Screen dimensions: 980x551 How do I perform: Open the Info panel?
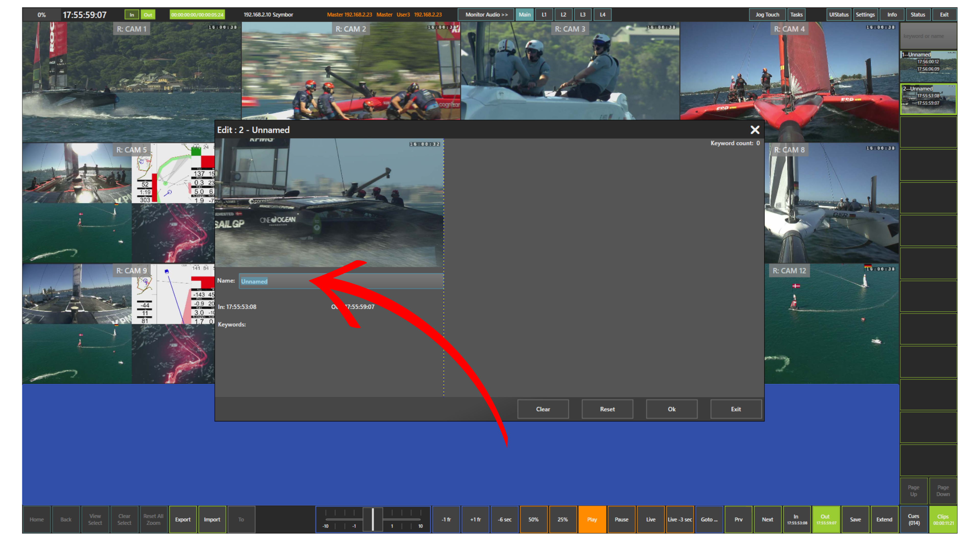click(892, 15)
